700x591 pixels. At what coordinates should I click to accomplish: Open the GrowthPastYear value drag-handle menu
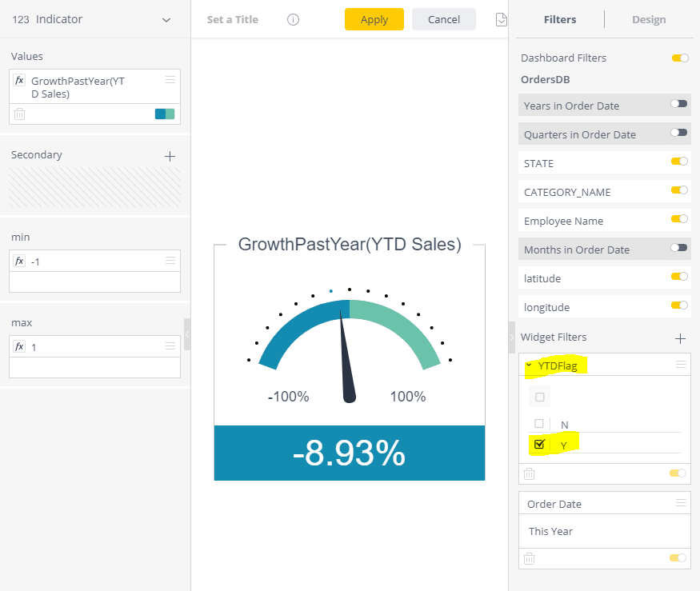[170, 79]
